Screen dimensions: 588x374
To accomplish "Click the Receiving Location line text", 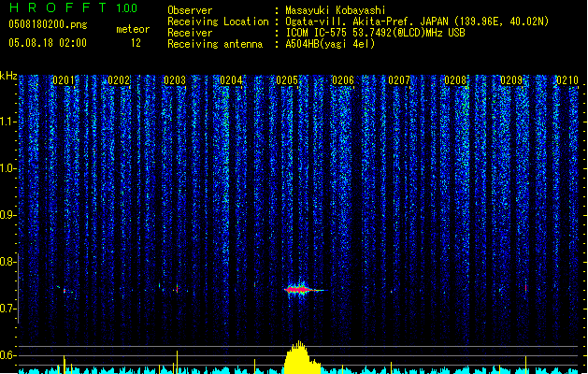I will 417,22.
